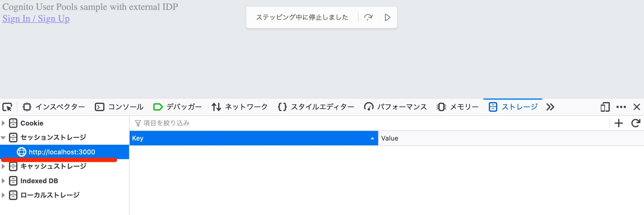644x215 pixels.
Task: Expand the ローカルストレージ section
Action: click(x=3, y=195)
